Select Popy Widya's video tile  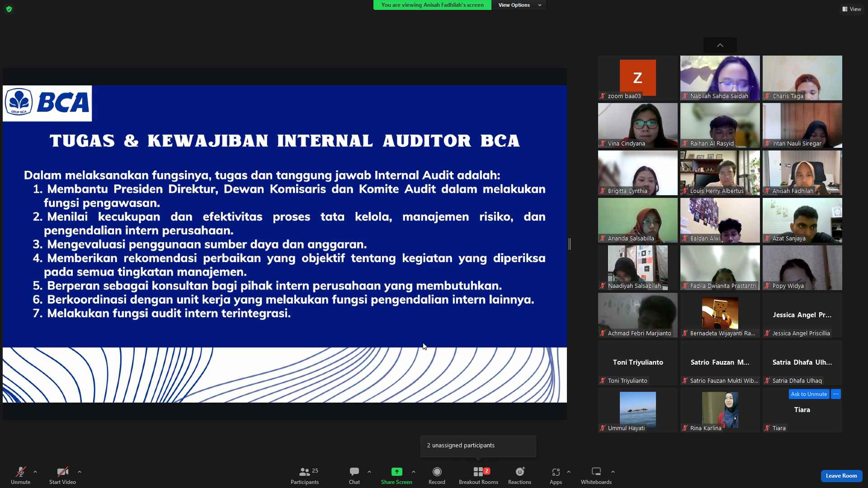802,267
